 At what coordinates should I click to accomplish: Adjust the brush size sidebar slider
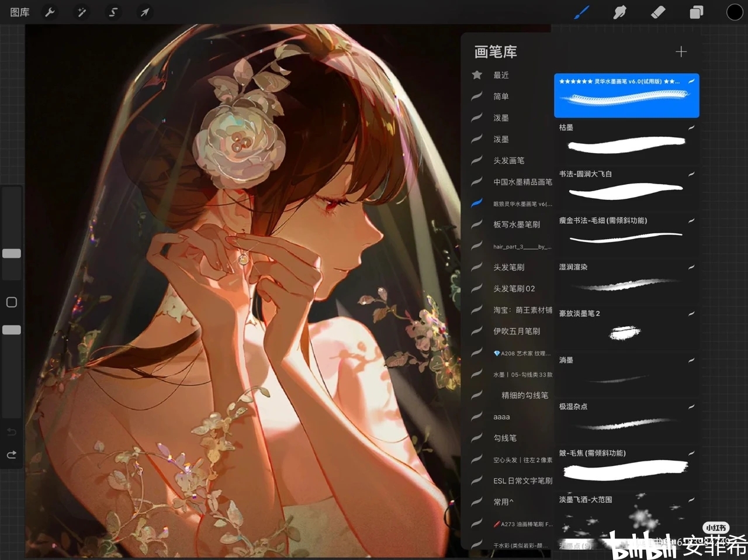(x=12, y=253)
